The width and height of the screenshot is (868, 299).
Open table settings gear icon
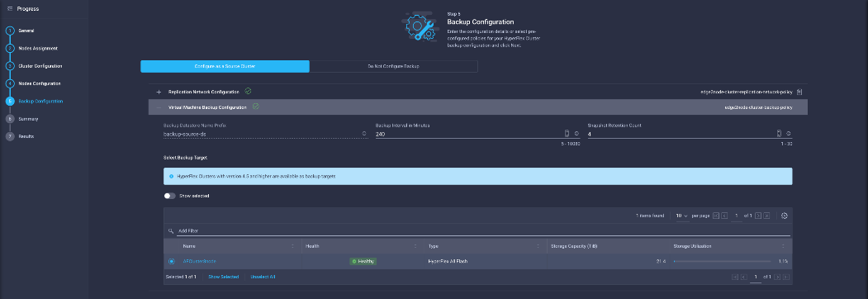(x=785, y=216)
